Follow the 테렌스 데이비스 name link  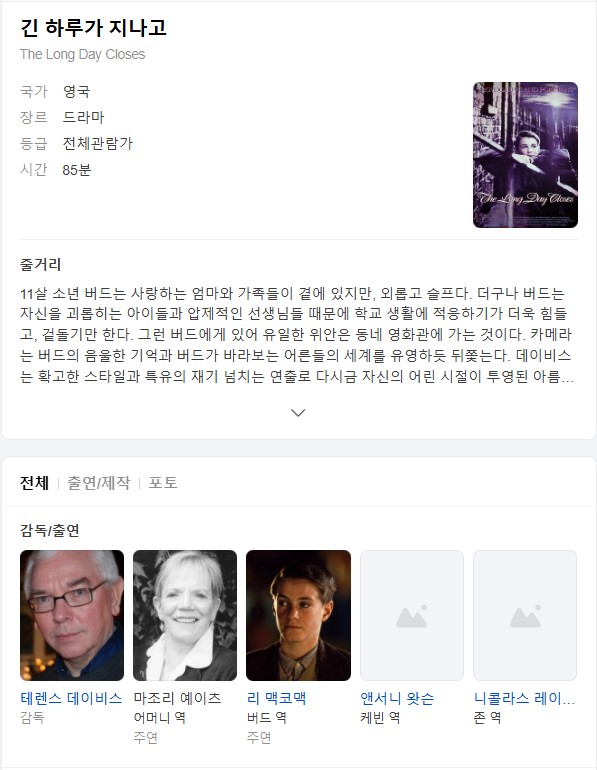tap(71, 698)
